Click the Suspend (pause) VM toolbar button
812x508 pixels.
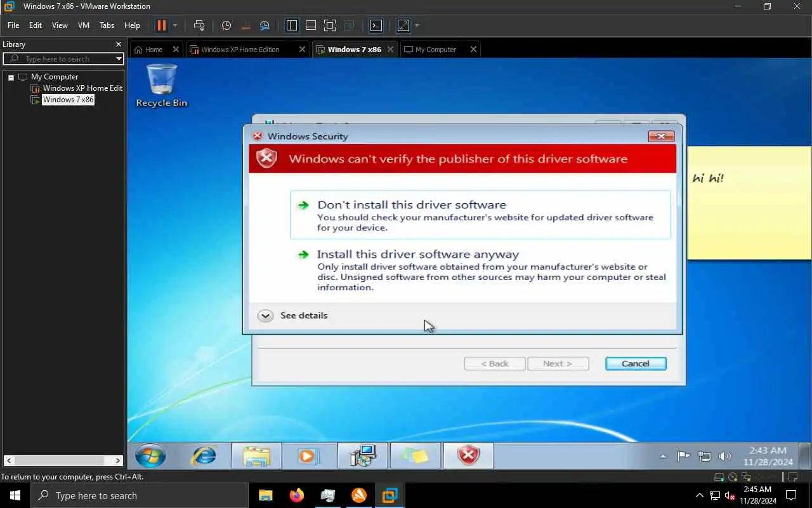click(x=161, y=25)
